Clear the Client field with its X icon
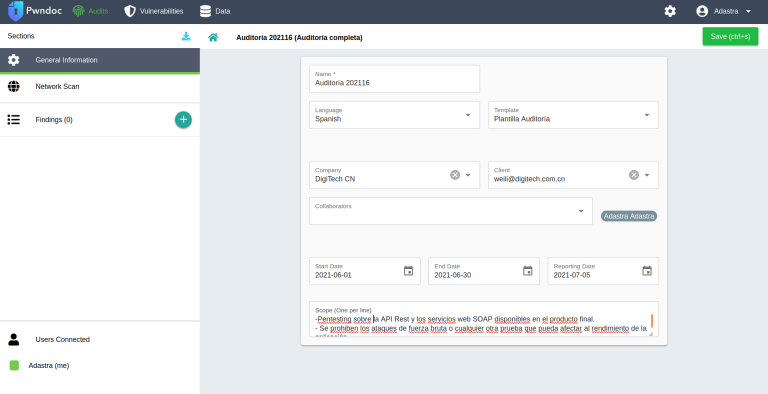This screenshot has width=768, height=394. coord(634,175)
